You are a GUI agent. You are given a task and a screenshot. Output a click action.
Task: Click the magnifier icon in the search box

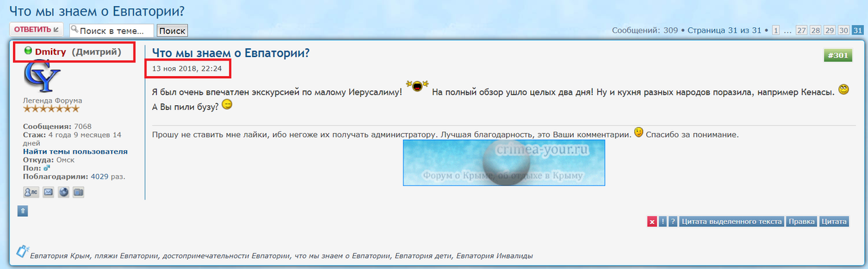click(74, 29)
